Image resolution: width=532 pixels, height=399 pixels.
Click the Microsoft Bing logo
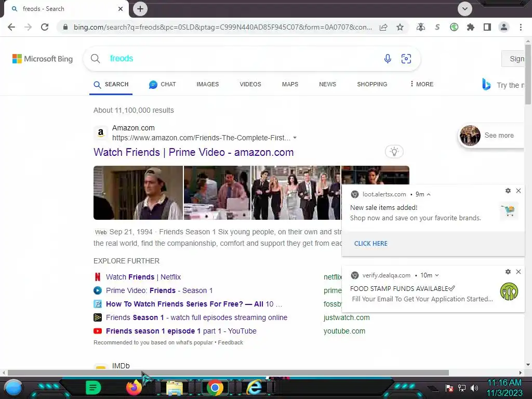(x=43, y=59)
